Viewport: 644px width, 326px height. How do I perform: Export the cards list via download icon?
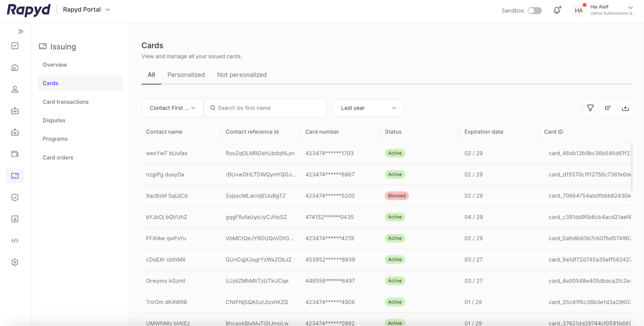[625, 108]
